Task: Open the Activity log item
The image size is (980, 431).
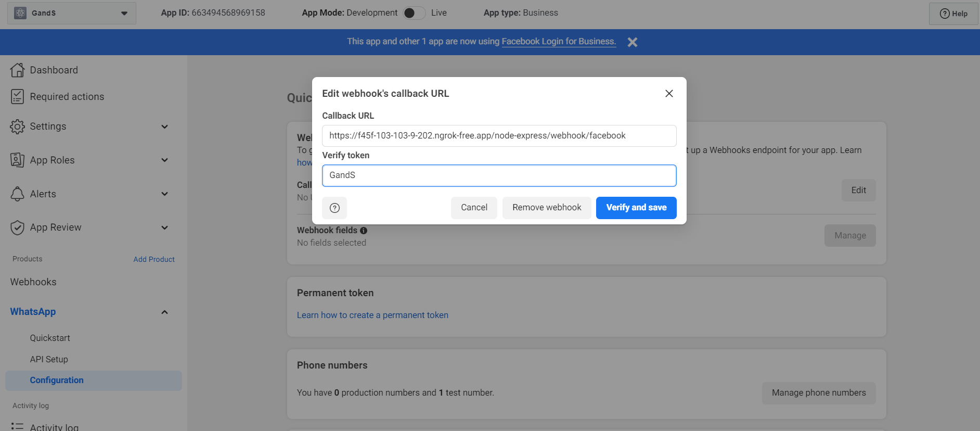Action: point(54,427)
